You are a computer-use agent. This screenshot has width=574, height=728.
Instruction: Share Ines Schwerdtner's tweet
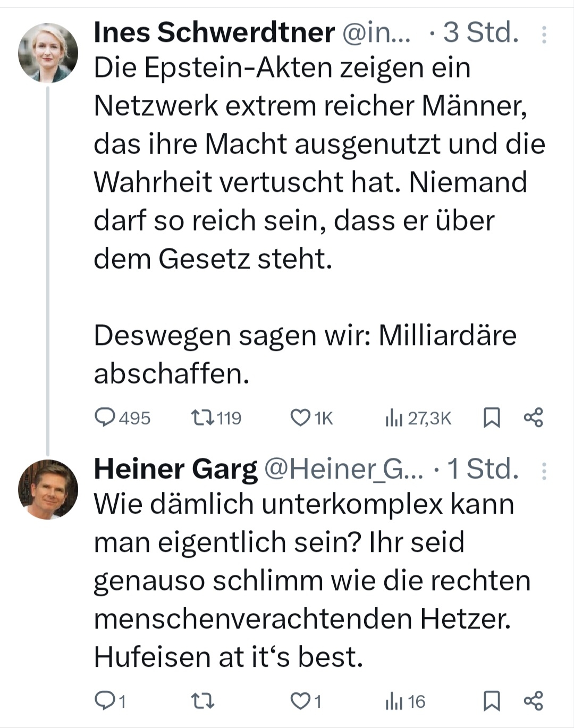(x=534, y=418)
